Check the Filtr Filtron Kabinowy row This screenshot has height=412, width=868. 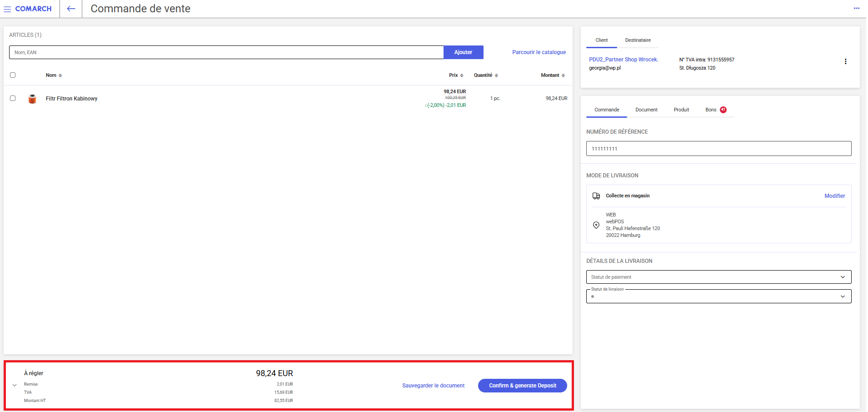point(13,98)
